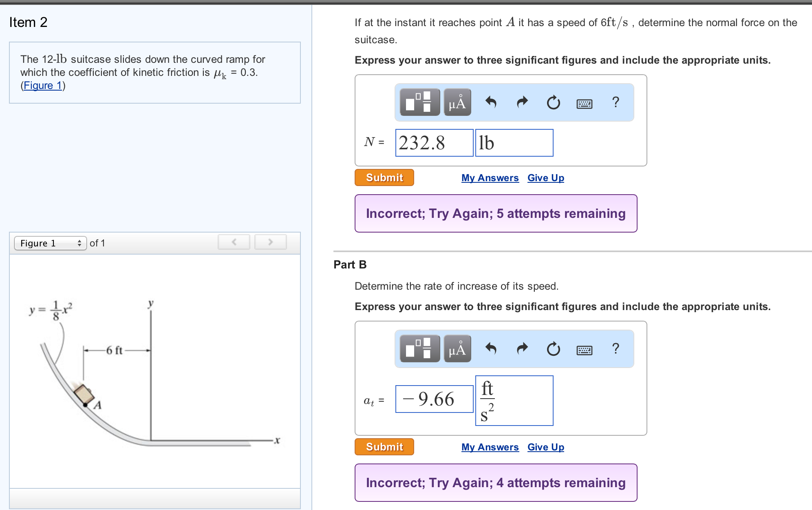The height and width of the screenshot is (510, 812).
Task: Click help question mark in Part A toolbar
Action: tap(616, 102)
